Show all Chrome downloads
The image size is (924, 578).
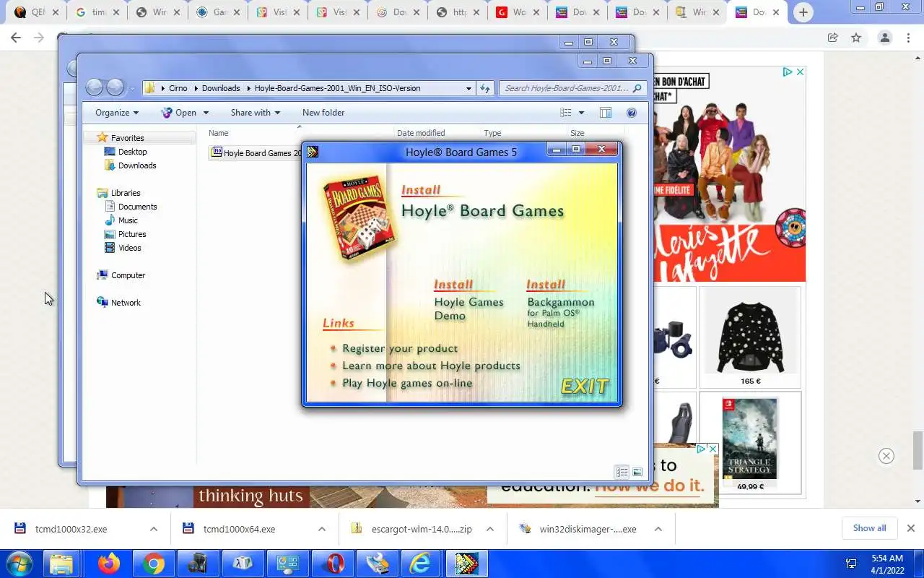869,528
